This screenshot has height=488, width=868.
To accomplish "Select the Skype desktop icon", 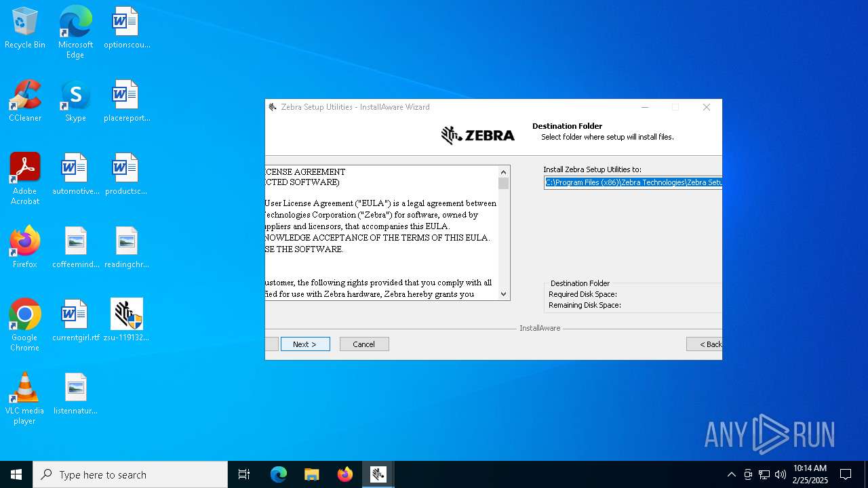I will pos(75,102).
